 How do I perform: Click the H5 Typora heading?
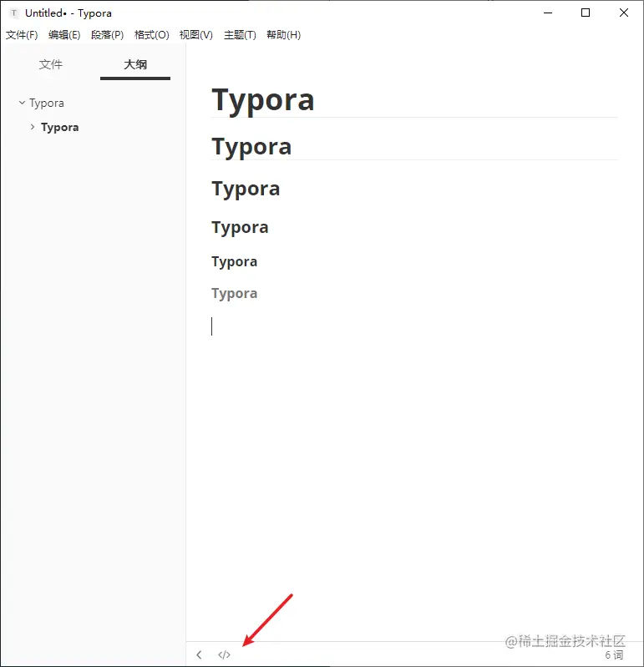[x=235, y=261]
